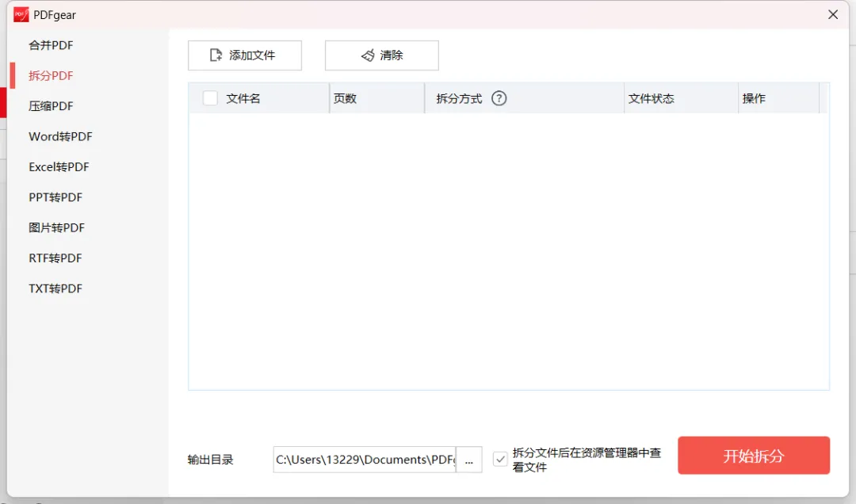The width and height of the screenshot is (856, 504).
Task: Click the output directory path field
Action: pos(365,460)
